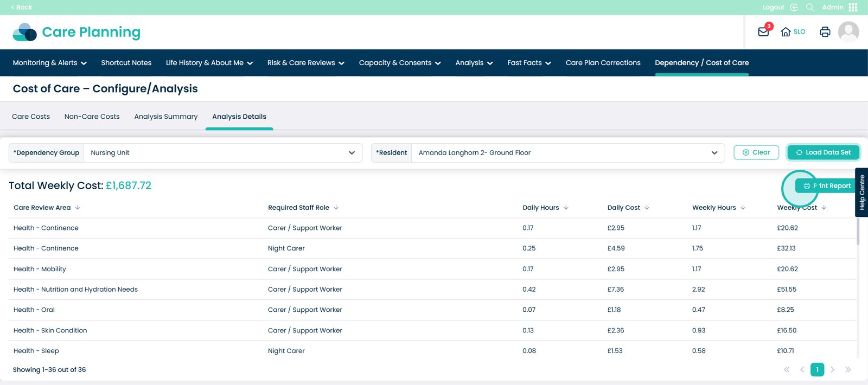Screen dimensions: 868x385
Task: Click the Load Data Set button
Action: click(x=823, y=152)
